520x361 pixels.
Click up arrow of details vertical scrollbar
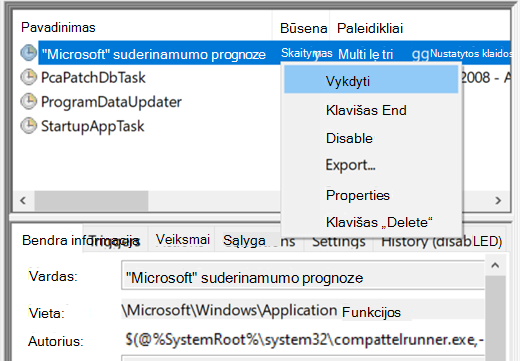tap(495, 265)
